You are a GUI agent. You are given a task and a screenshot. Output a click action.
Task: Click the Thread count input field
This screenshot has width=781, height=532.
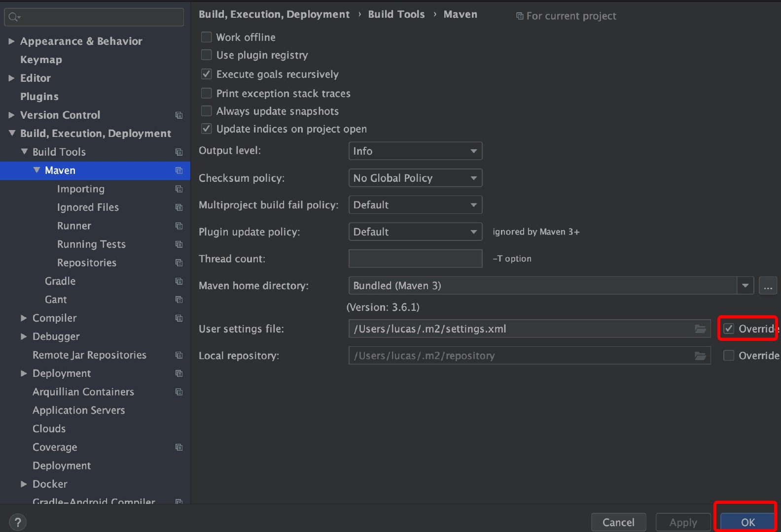[415, 259]
